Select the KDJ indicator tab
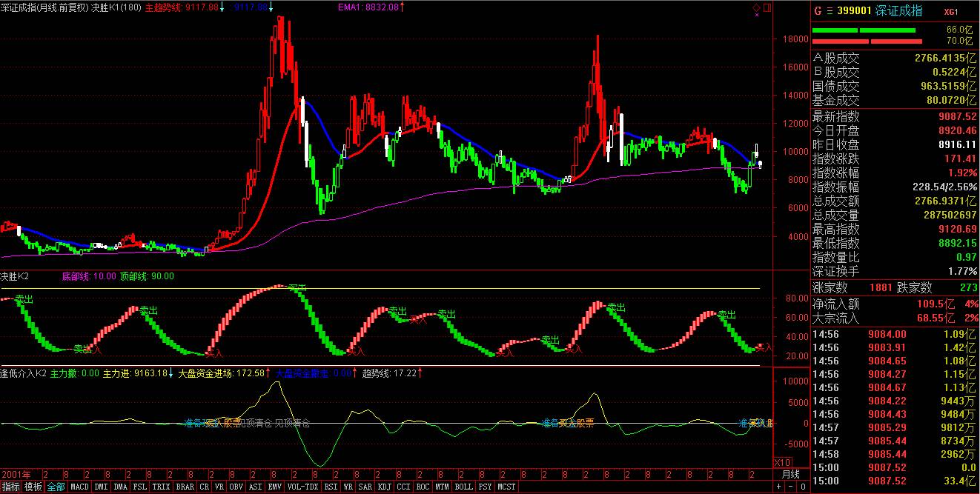Image resolution: width=980 pixels, height=494 pixels. point(385,487)
